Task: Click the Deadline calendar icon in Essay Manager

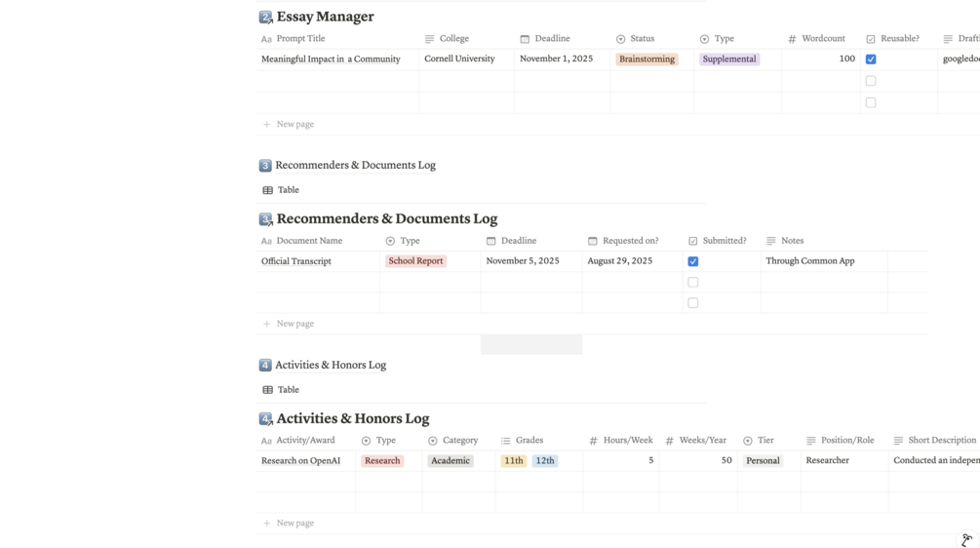Action: (525, 39)
